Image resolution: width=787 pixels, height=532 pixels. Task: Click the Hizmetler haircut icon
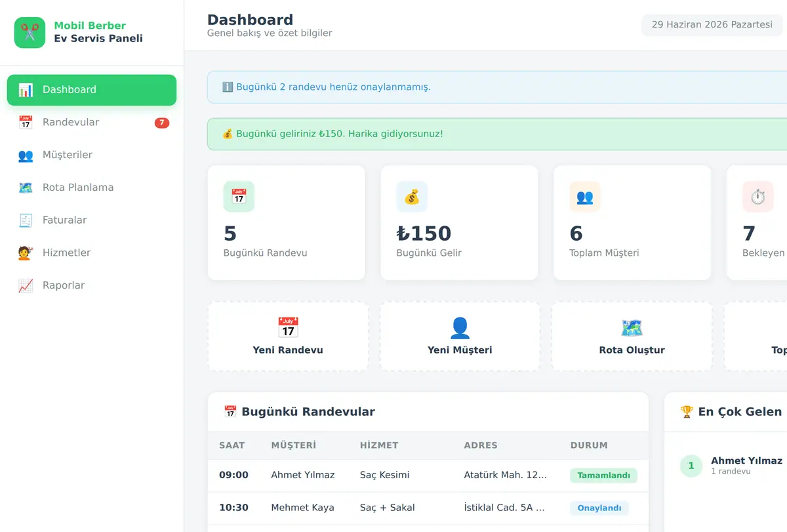point(26,253)
